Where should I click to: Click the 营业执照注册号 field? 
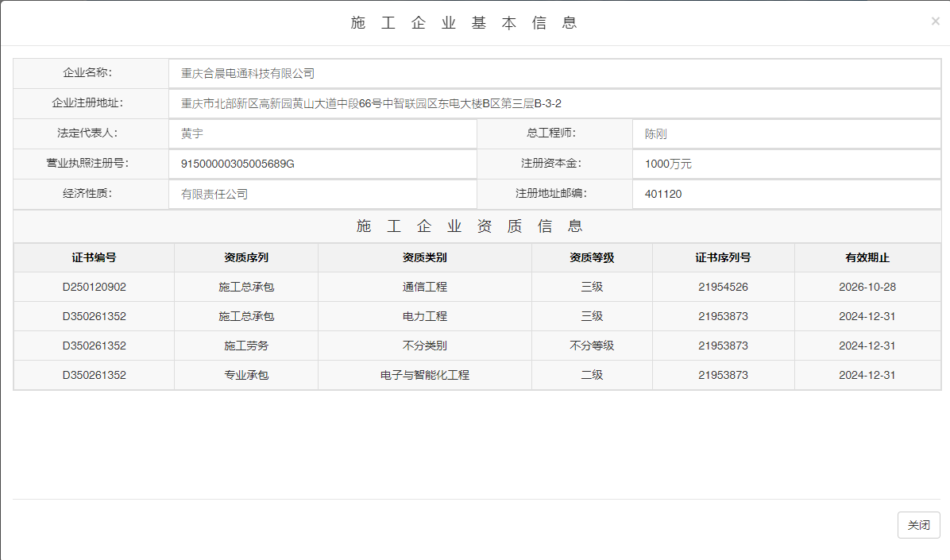tap(322, 164)
